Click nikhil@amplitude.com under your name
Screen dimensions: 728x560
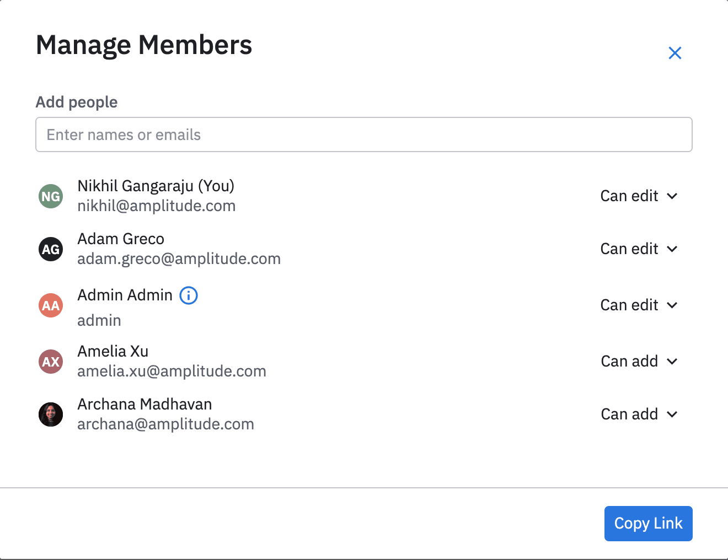(x=156, y=206)
